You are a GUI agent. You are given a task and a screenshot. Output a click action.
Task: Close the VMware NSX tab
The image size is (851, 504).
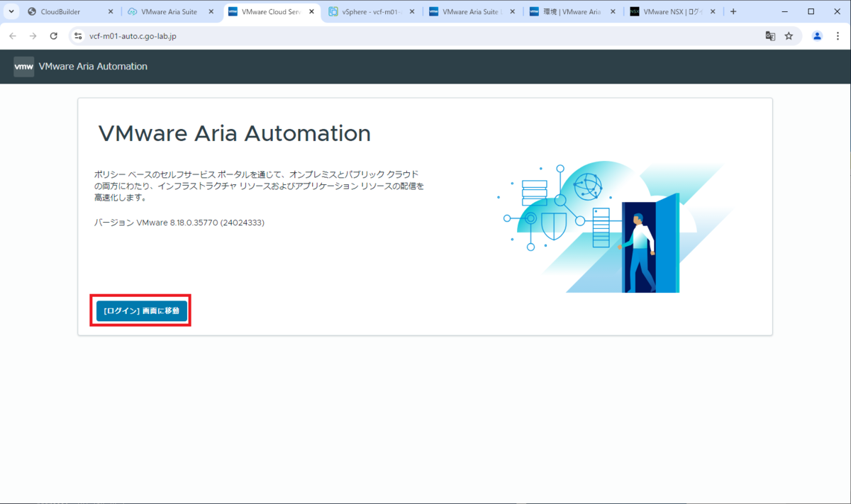pos(714,12)
